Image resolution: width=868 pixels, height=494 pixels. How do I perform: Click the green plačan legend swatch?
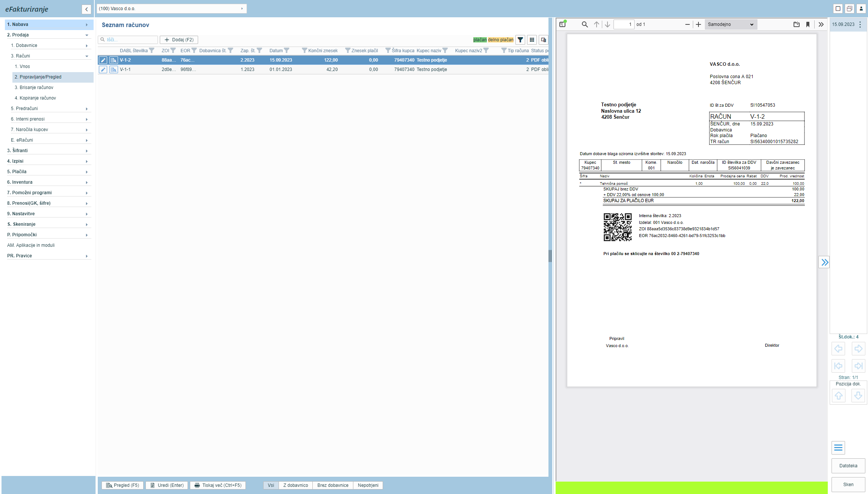(480, 40)
